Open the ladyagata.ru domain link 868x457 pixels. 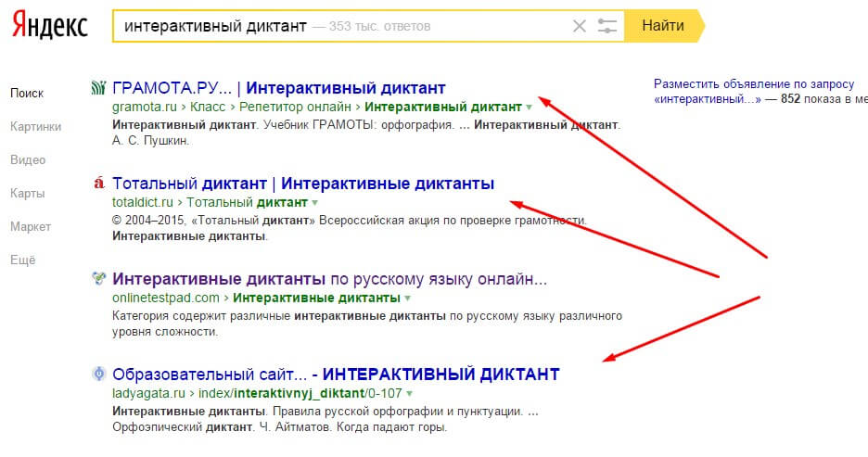pyautogui.click(x=149, y=393)
